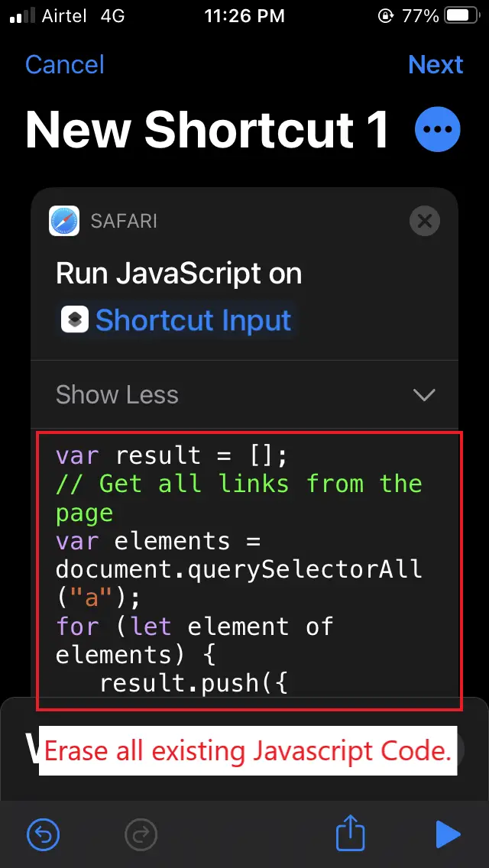Tap the "document.querySelectorAll" code line
Screen dimensions: 489x868
coord(239,569)
